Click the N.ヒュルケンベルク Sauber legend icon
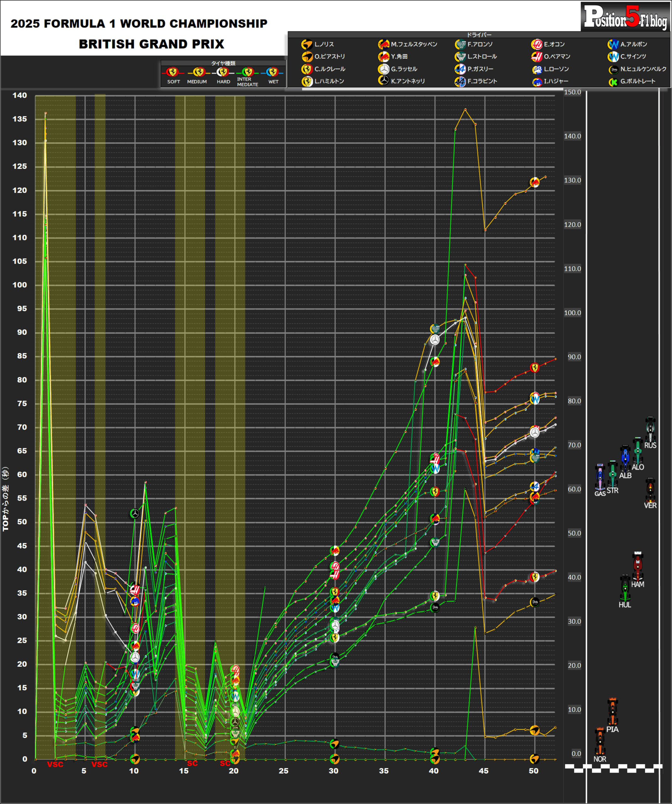This screenshot has width=672, height=804. (x=614, y=70)
